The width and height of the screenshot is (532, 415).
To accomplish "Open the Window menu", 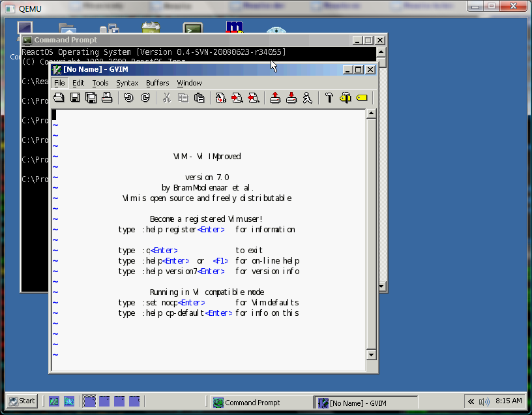I will 189,83.
